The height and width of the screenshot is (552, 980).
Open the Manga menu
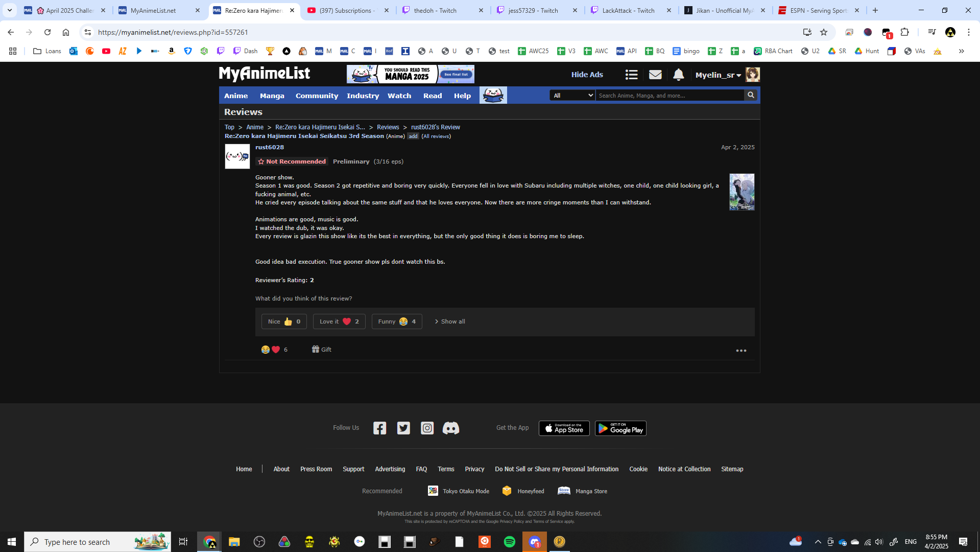coord(272,96)
